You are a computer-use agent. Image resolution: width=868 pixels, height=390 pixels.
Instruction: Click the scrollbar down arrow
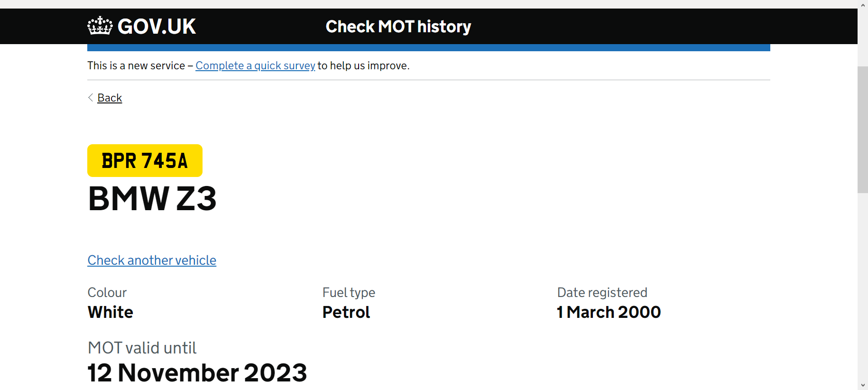click(863, 385)
